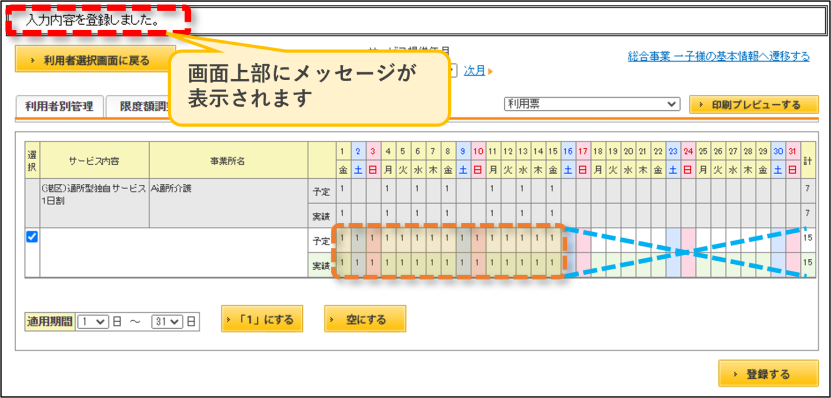Uncheck the 選択 checkbox in second row
This screenshot has height=398, width=831.
pos(32,237)
